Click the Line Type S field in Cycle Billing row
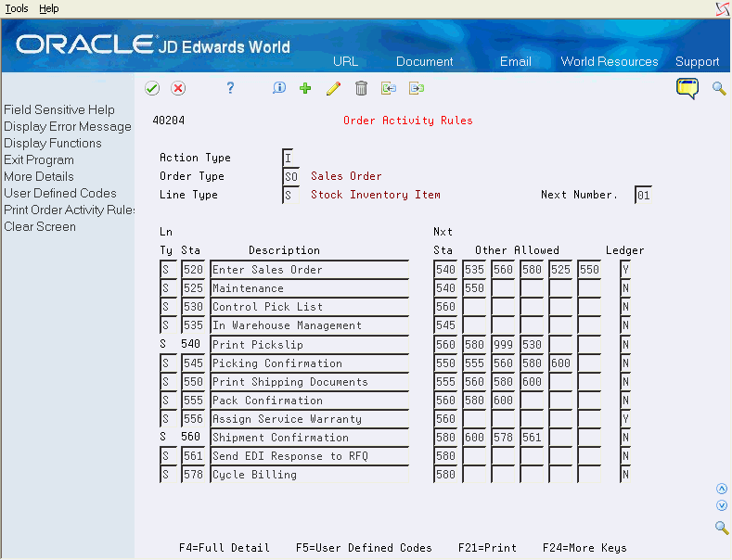This screenshot has width=732, height=560. (168, 475)
